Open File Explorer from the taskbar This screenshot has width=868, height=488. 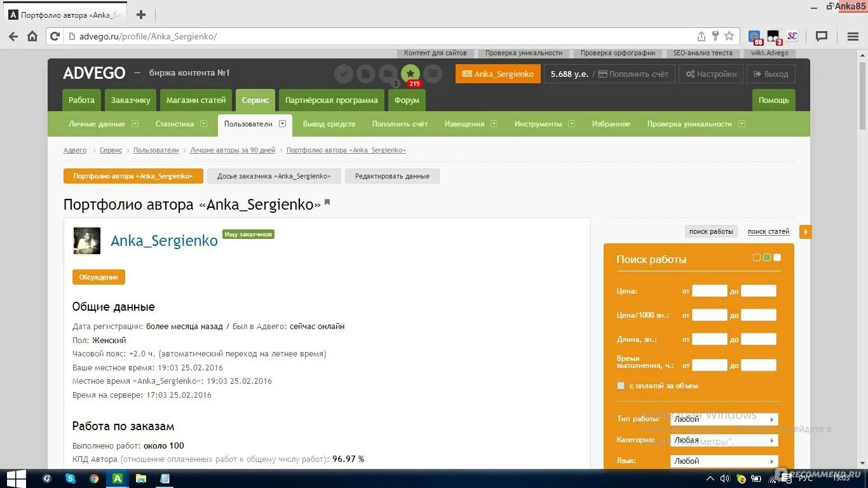point(141,478)
